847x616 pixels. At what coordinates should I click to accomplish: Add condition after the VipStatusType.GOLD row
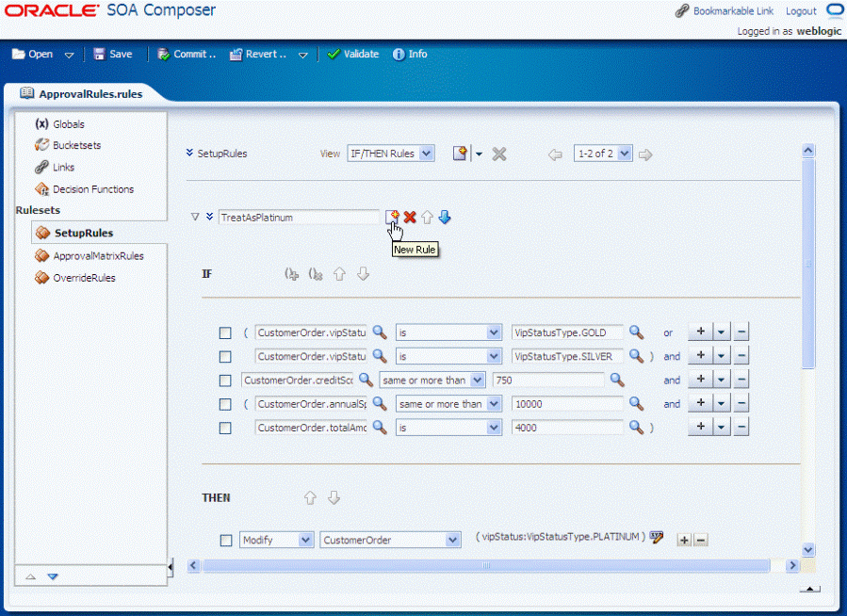click(701, 332)
